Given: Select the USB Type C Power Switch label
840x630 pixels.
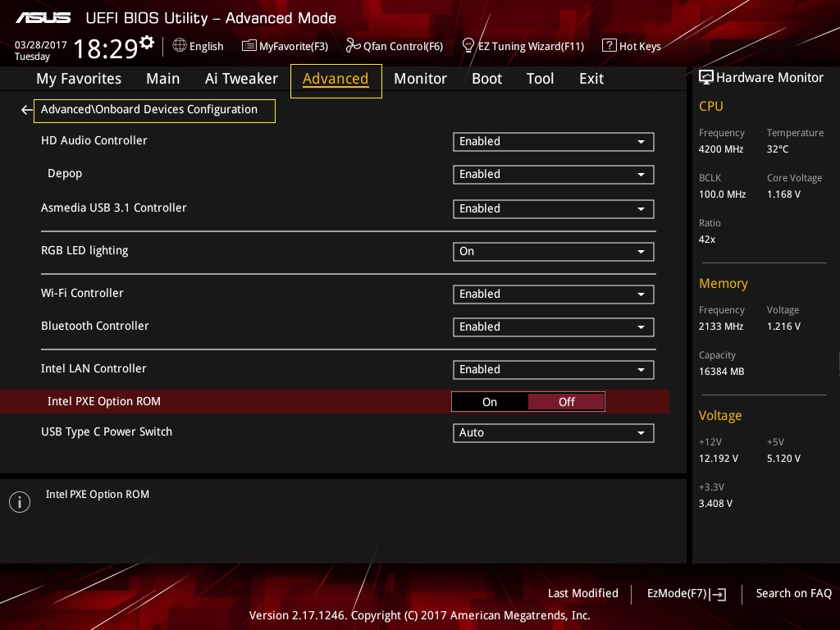Looking at the screenshot, I should pos(107,431).
